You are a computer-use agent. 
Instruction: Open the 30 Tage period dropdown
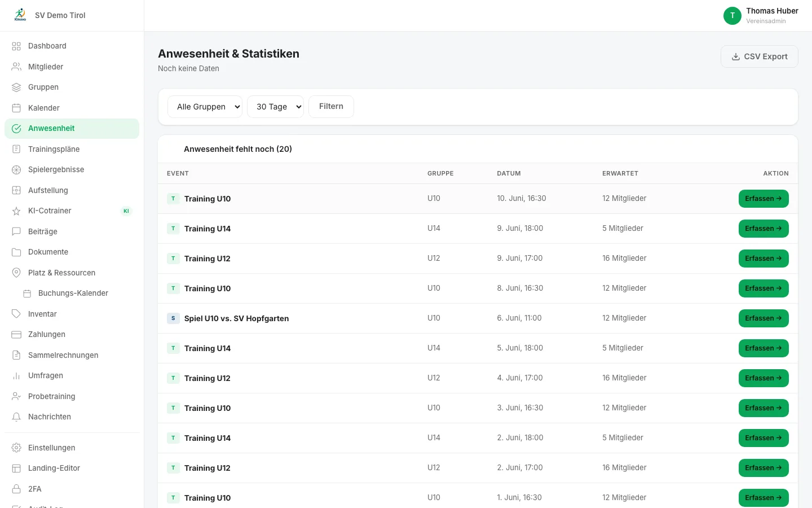pos(275,107)
